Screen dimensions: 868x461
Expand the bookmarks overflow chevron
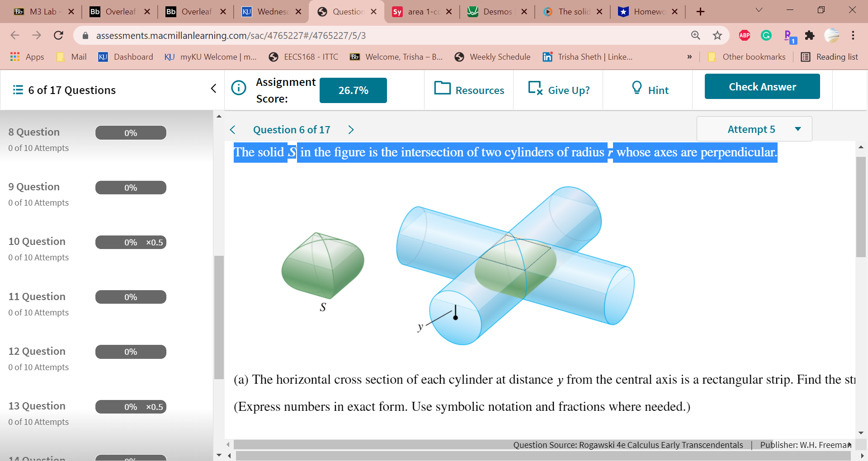click(x=689, y=56)
